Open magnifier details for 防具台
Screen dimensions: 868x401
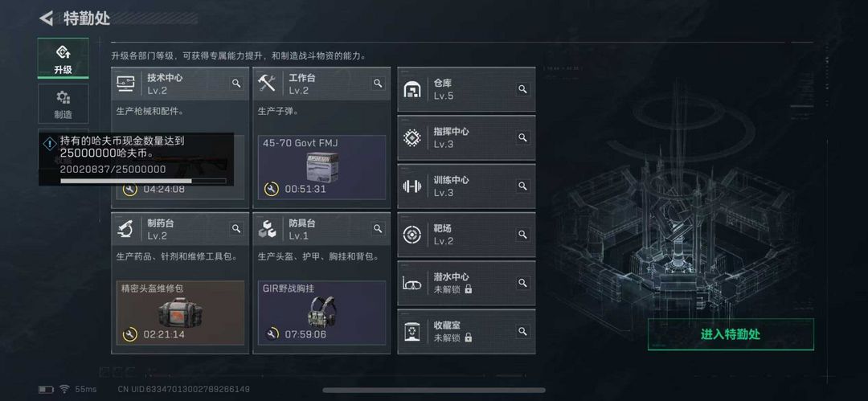coord(378,229)
